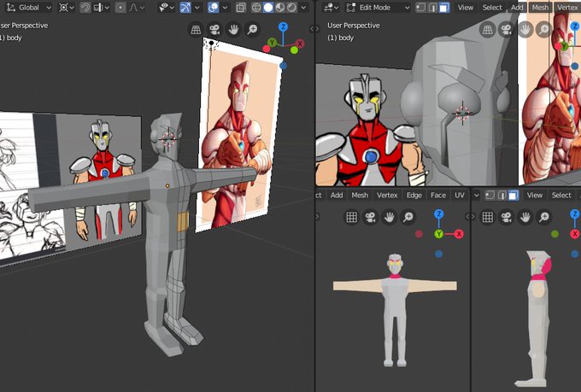Open Select menu in top-right viewport header
The height and width of the screenshot is (392, 581).
click(492, 8)
